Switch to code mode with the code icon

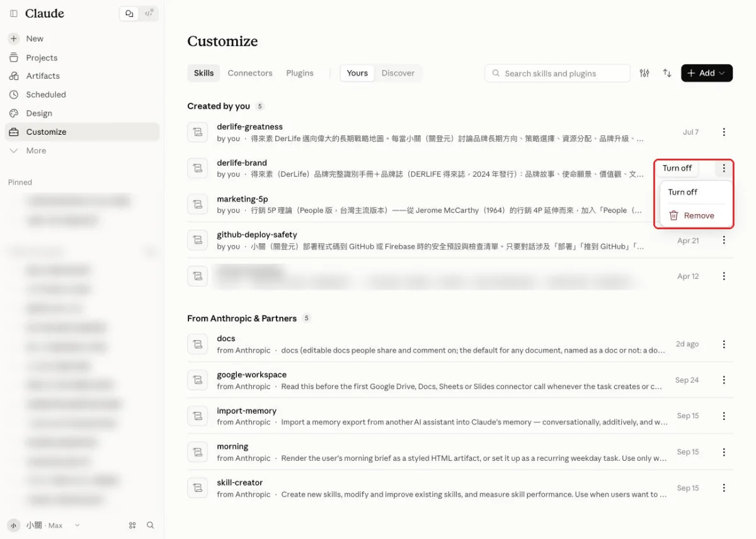coord(149,13)
